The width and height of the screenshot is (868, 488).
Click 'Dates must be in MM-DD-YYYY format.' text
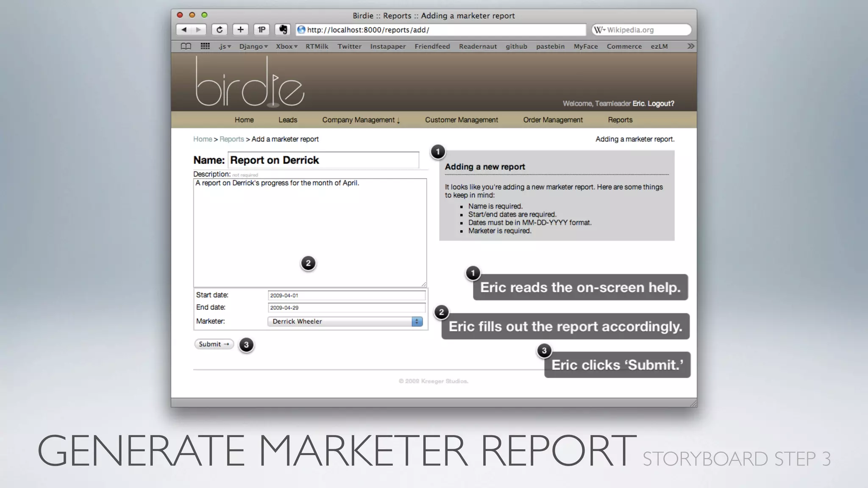tap(530, 222)
